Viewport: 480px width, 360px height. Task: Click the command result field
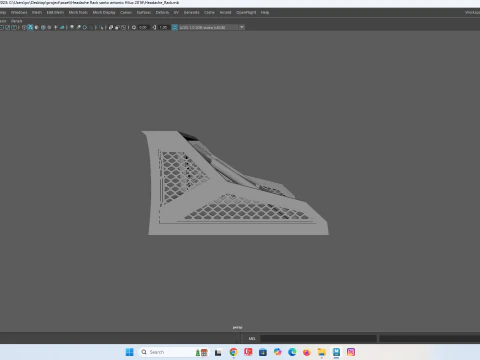coord(429,339)
